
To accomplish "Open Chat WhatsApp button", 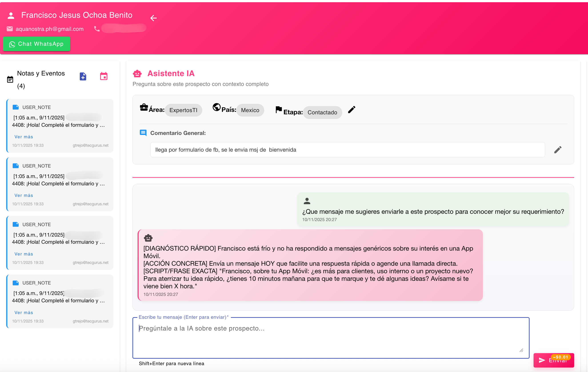I will [36, 44].
